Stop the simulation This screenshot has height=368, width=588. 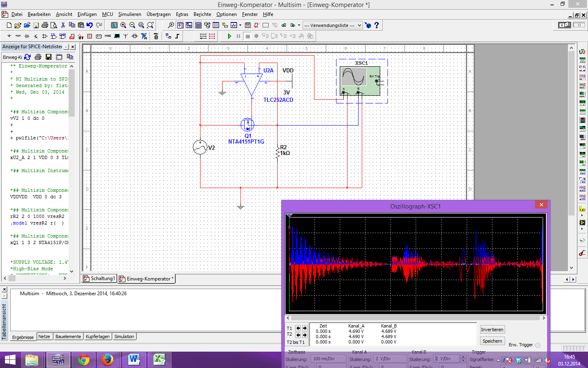point(247,36)
